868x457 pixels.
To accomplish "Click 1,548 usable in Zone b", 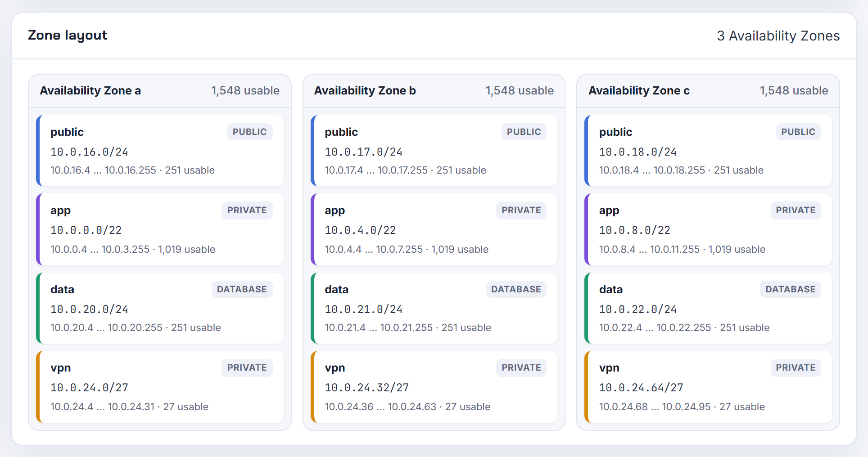I will tap(520, 90).
